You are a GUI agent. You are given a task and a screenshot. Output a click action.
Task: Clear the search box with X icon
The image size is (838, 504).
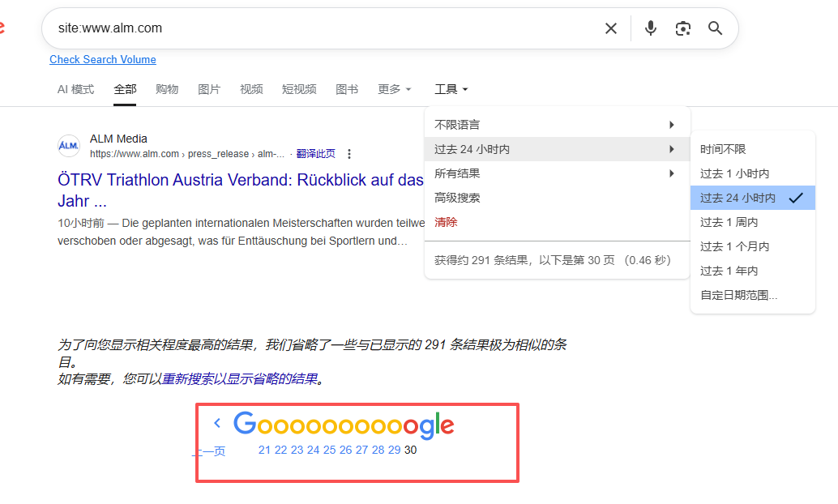611,28
